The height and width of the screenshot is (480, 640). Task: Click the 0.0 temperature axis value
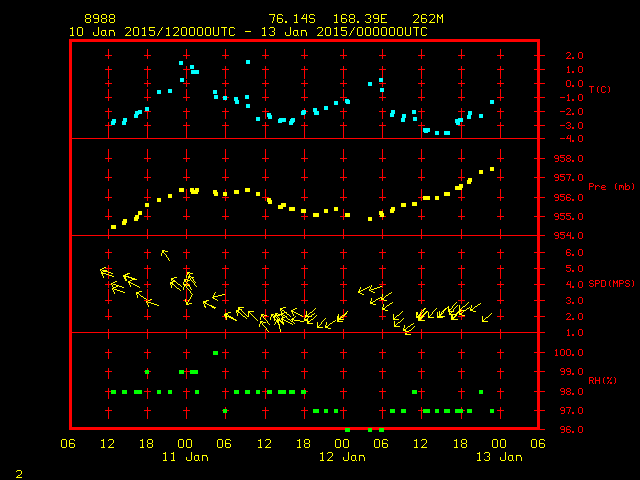(x=574, y=84)
